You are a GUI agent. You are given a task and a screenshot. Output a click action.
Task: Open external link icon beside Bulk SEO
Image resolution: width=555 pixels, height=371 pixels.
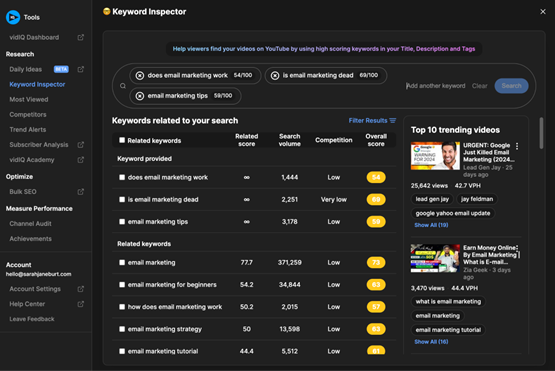(x=81, y=192)
